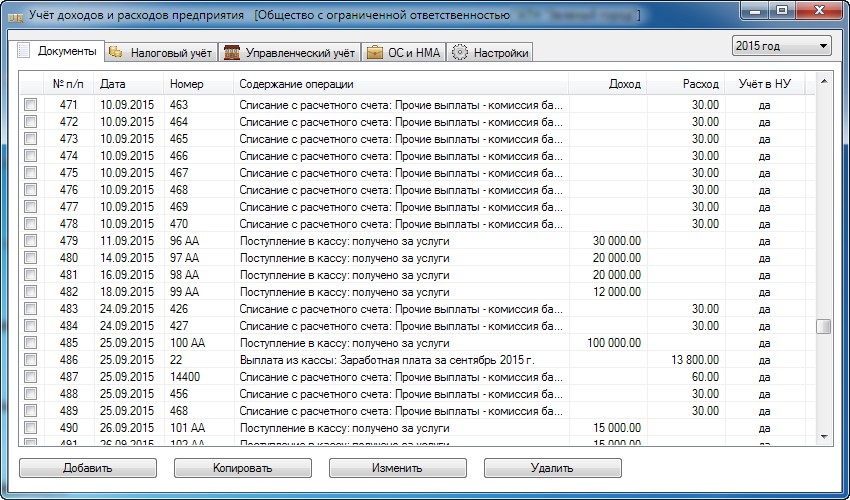The width and height of the screenshot is (850, 500).
Task: Sort by the Номер column header
Action: pyautogui.click(x=199, y=84)
